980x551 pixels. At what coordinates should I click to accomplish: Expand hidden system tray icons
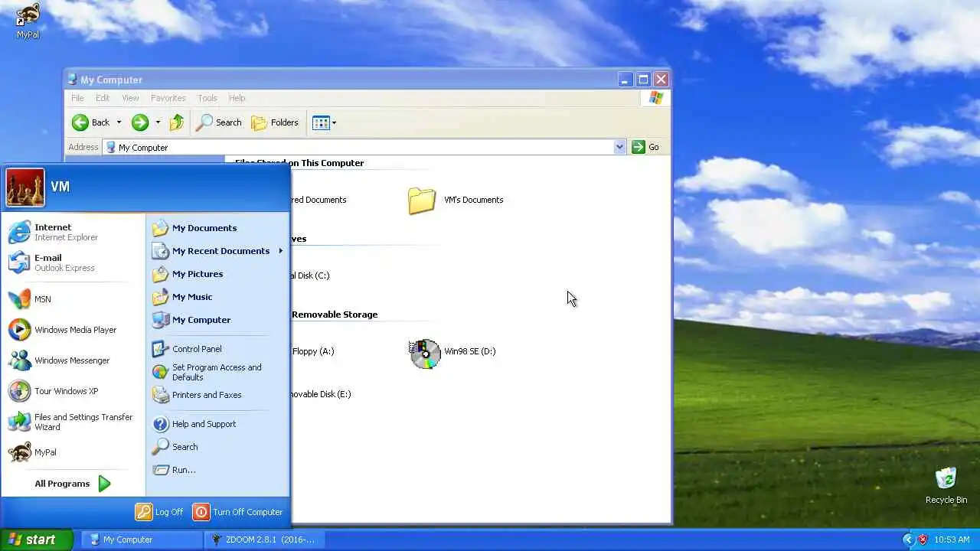[908, 540]
